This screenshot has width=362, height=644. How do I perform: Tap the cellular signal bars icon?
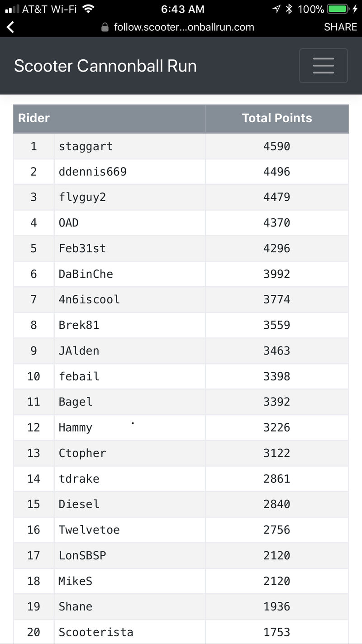(x=12, y=9)
